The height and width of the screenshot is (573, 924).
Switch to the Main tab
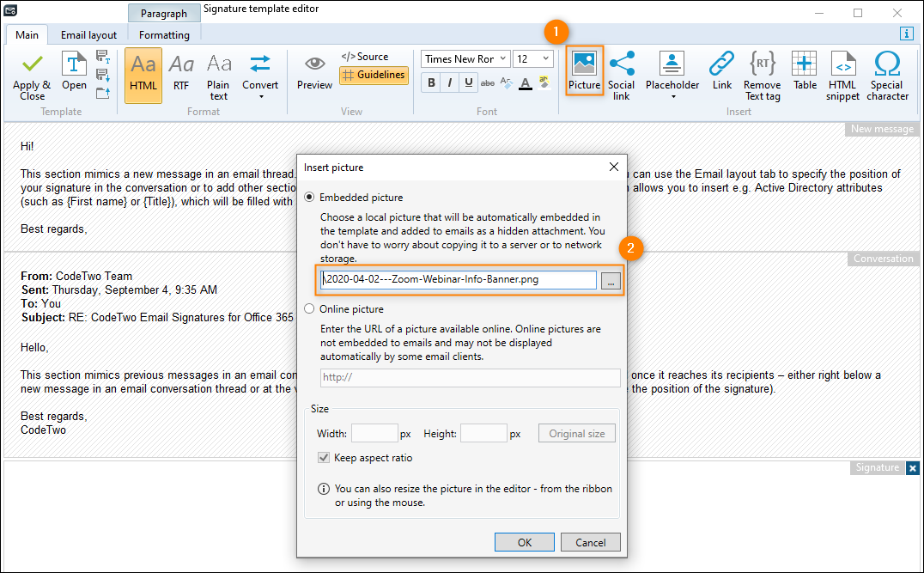(27, 34)
